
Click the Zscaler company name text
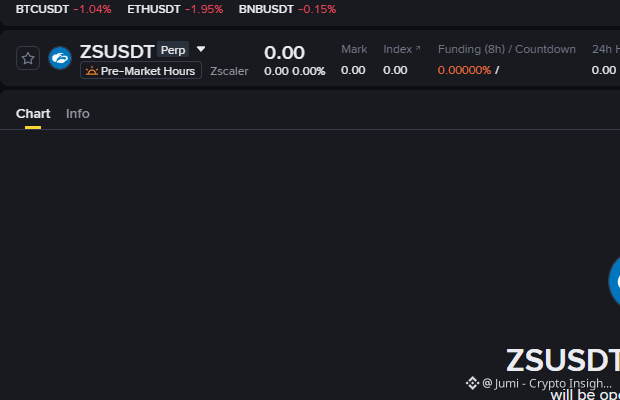coord(229,71)
